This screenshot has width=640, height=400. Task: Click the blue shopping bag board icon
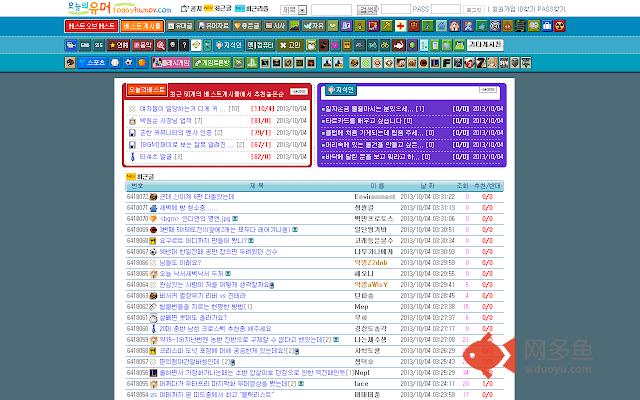[x=547, y=26]
